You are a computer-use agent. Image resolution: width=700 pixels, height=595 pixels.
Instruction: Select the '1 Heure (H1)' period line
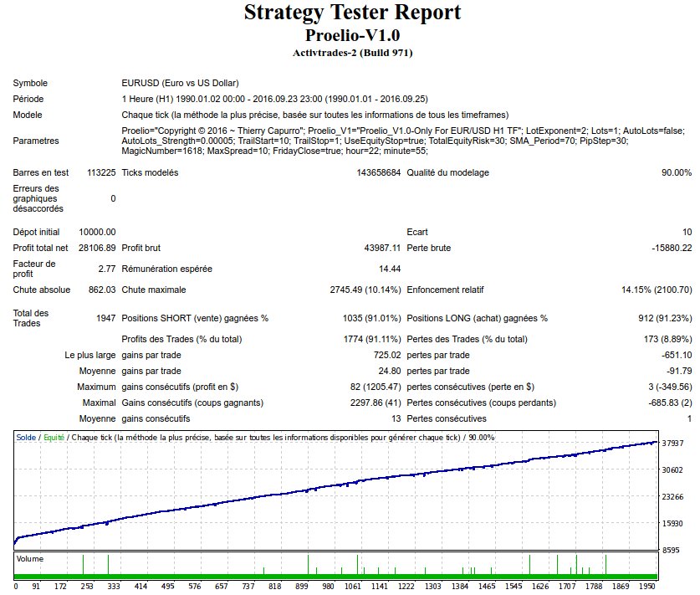click(274, 99)
